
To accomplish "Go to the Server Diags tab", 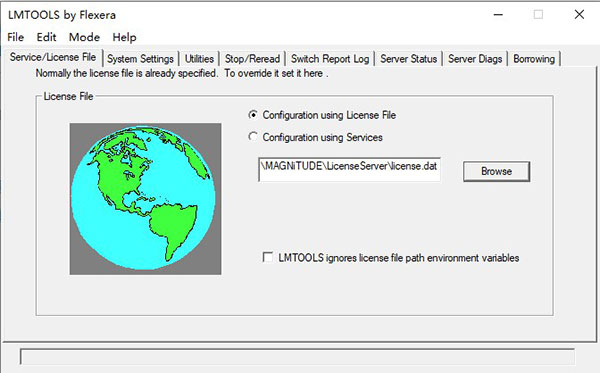I will tap(475, 59).
